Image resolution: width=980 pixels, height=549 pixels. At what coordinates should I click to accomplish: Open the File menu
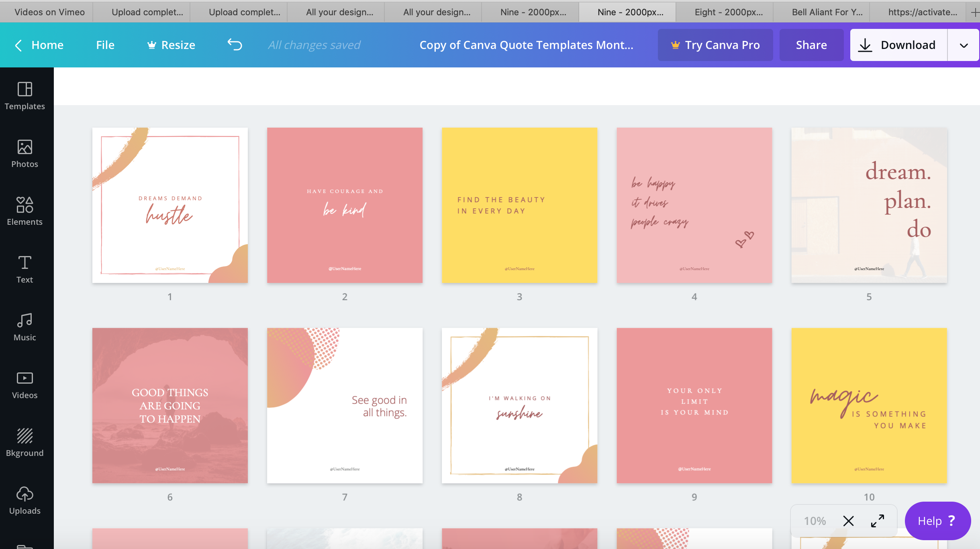click(x=105, y=45)
